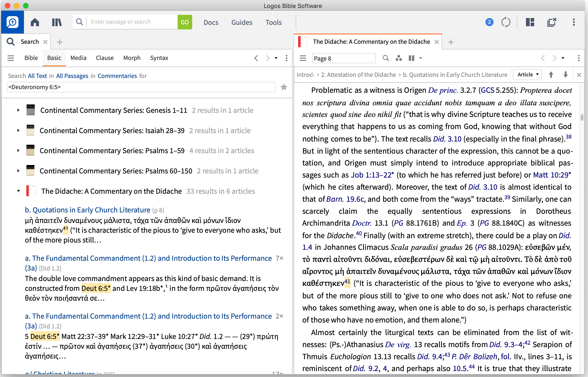Expand Continental Commentary Series: Psalms 1–59
Viewport: 588px width, 377px height.
pos(18,151)
